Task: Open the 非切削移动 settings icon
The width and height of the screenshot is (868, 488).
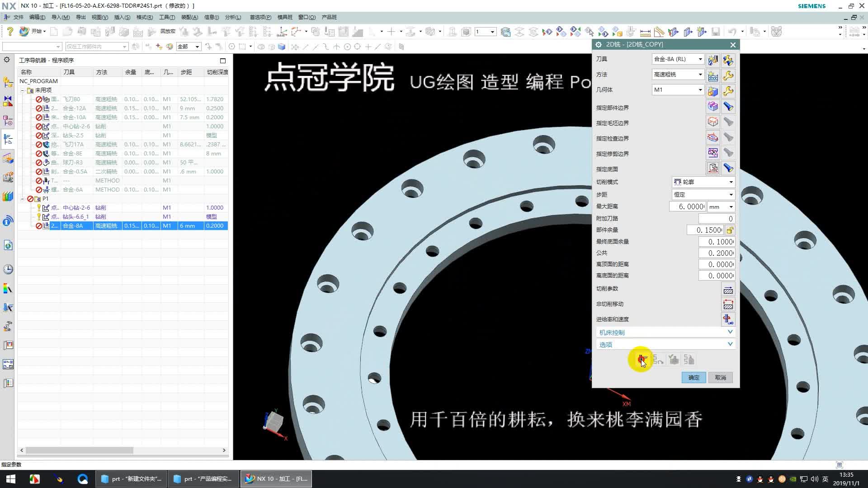Action: click(728, 304)
